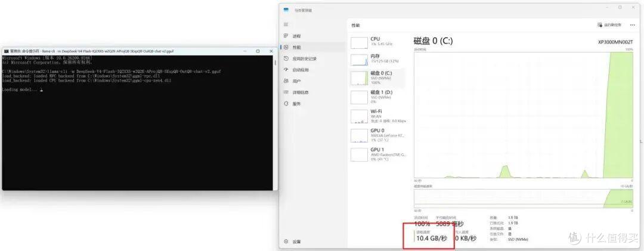Select GPU 0 NVIDIA GeForce item
Screen dimensions: 644x251
point(378,135)
